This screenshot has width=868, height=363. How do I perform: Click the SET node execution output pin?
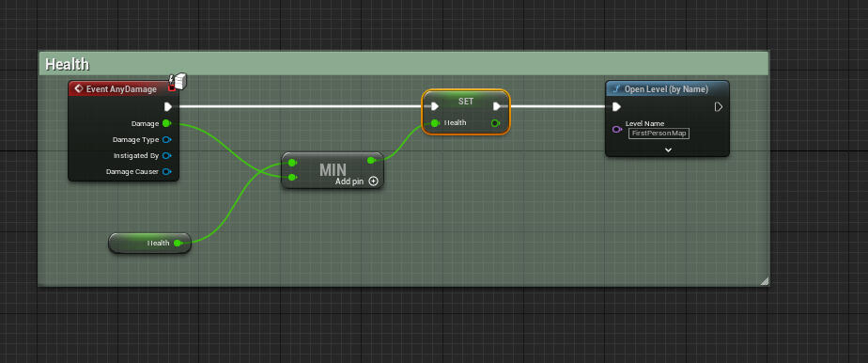point(497,106)
